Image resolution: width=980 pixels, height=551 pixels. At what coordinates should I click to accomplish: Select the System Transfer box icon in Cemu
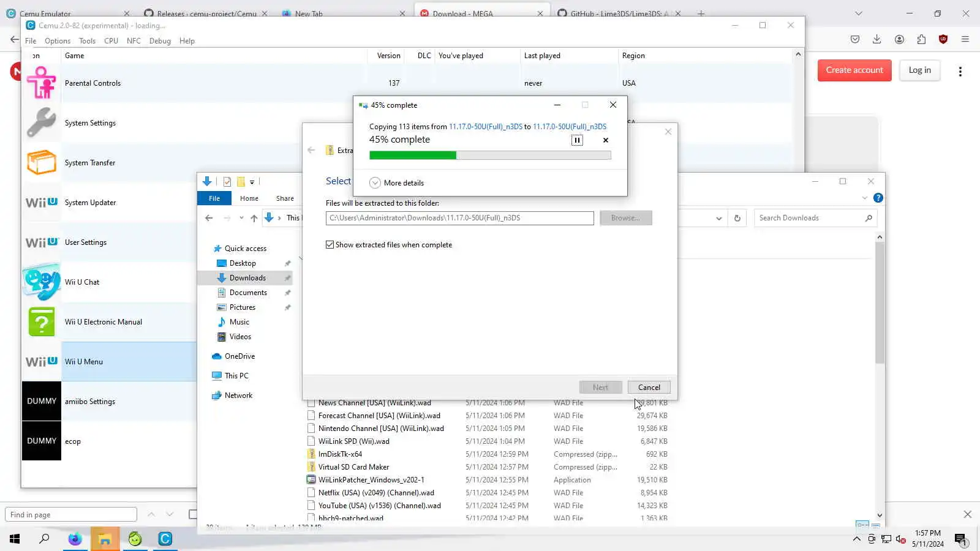point(42,162)
